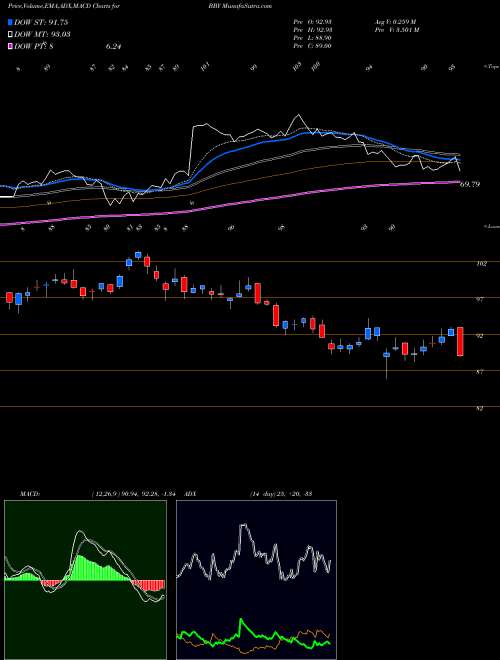The image size is (500, 660).
Task: Click the 69.79 EMA price label
Action: coord(471,184)
